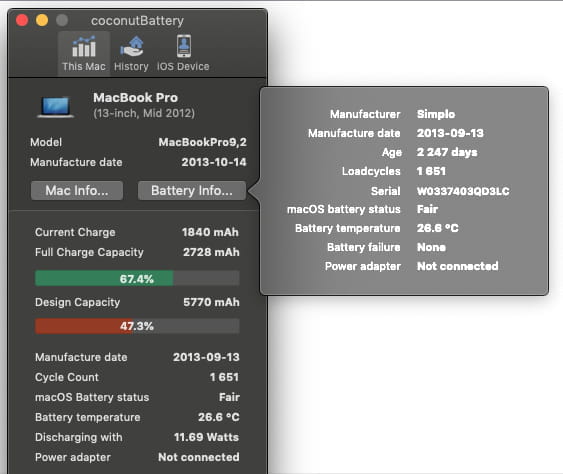The image size is (563, 474).
Task: Click the battery serial W0337403QD3LC
Action: click(463, 191)
